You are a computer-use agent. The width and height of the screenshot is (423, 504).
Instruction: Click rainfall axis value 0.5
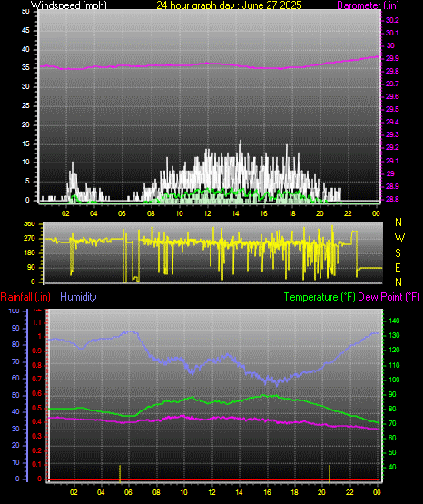click(37, 408)
